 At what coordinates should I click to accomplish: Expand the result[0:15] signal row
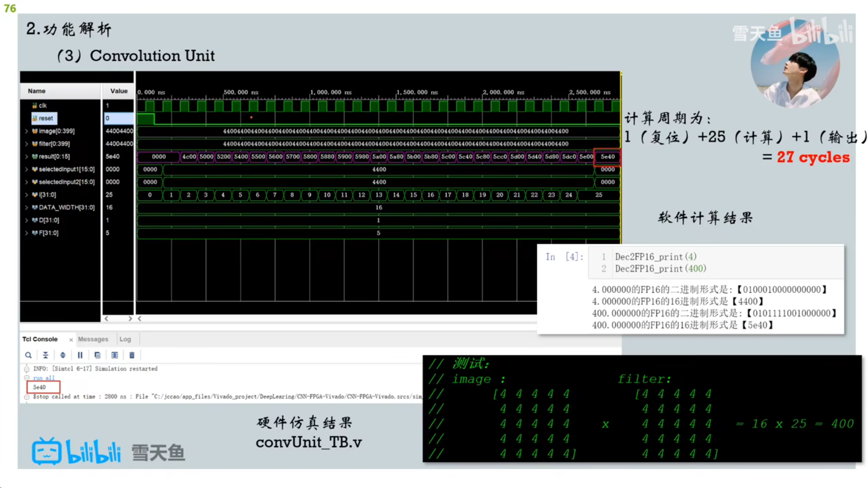click(27, 157)
